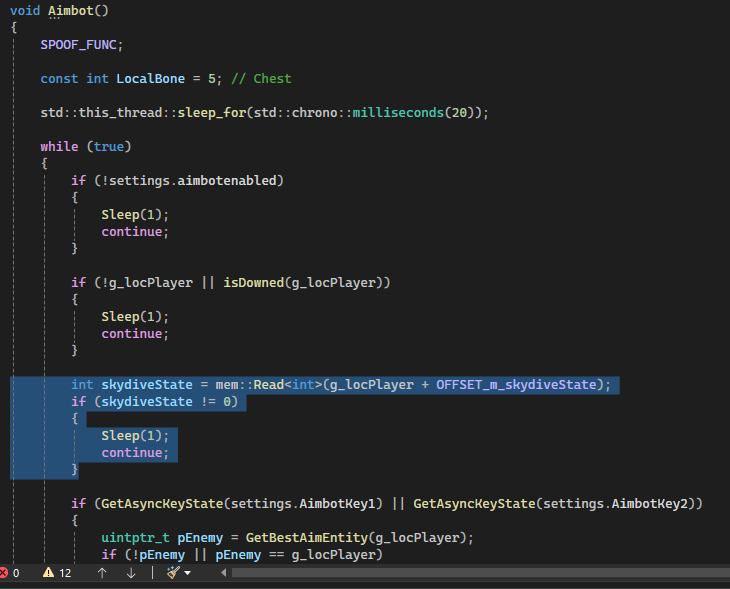Click skydiveState in the int declaration
730x589 pixels.
coord(147,385)
